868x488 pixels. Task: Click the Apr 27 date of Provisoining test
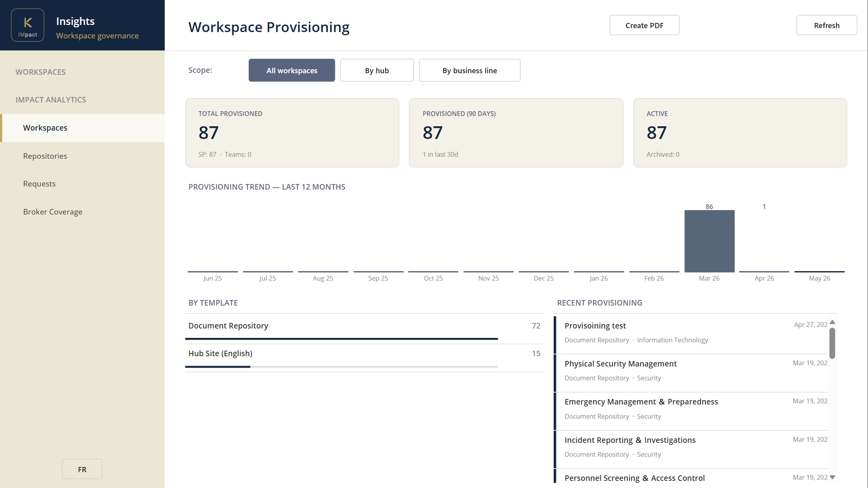coord(811,325)
